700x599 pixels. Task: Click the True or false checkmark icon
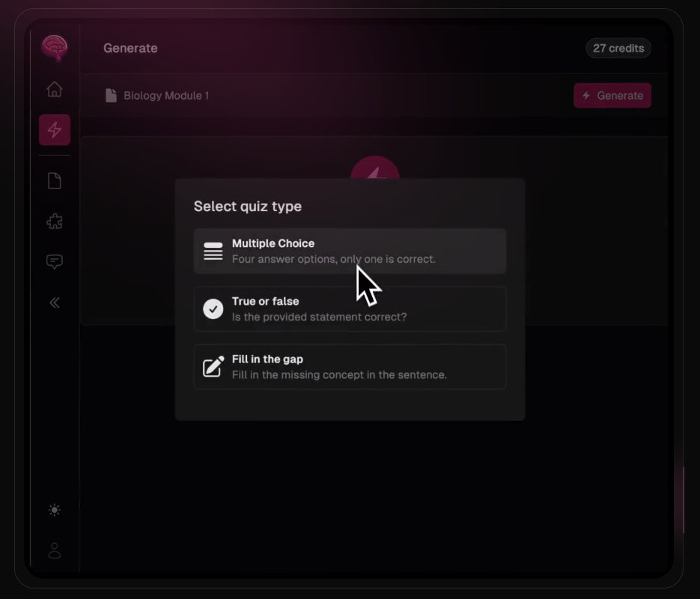213,309
